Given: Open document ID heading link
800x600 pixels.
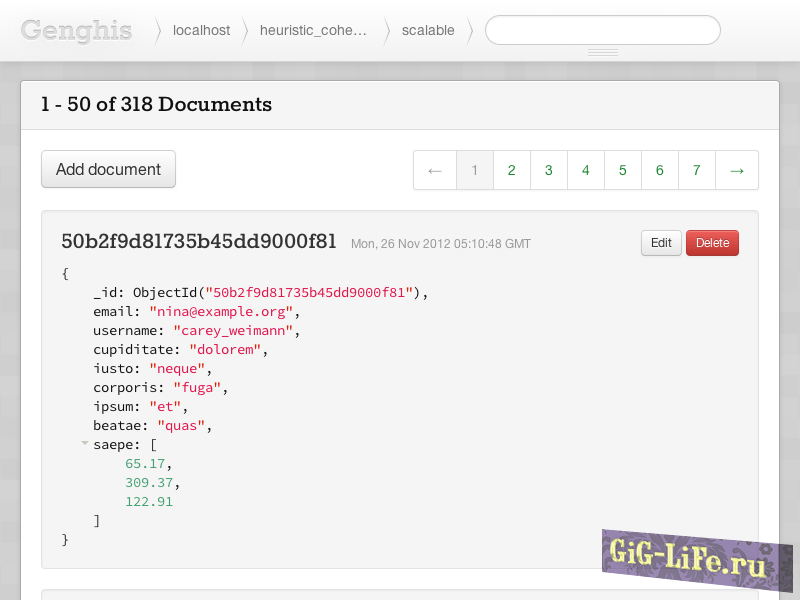Looking at the screenshot, I should click(199, 241).
